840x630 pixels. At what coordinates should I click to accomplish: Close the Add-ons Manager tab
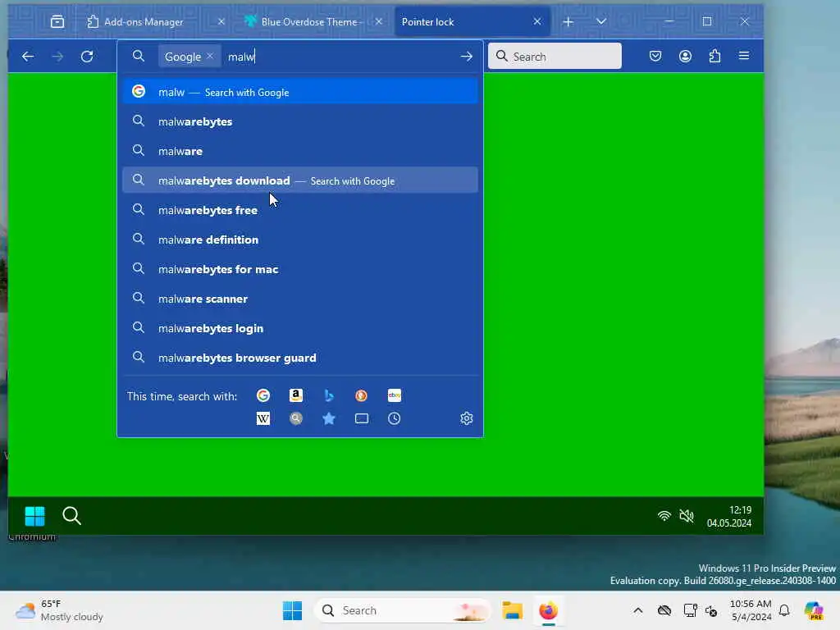[x=221, y=21]
